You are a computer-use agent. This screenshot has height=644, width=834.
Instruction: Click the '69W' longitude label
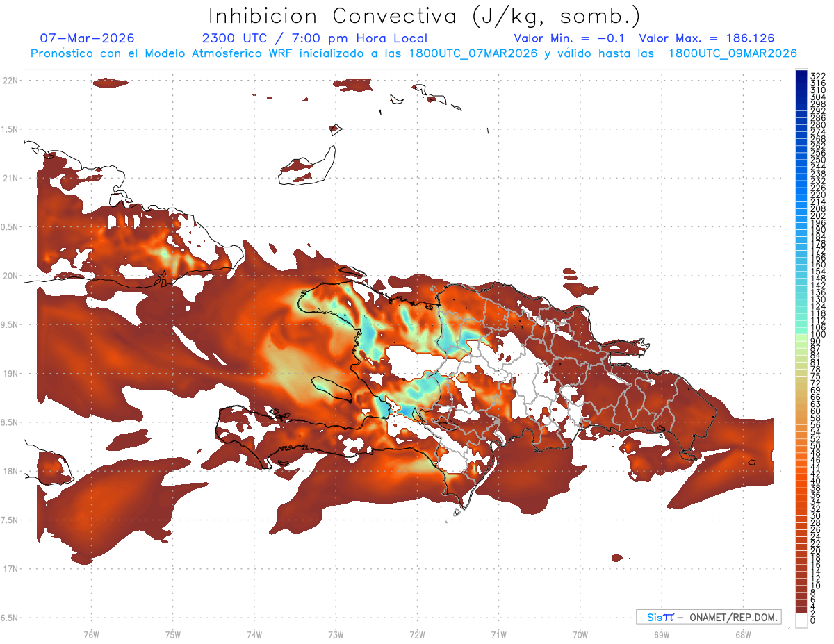click(x=662, y=634)
